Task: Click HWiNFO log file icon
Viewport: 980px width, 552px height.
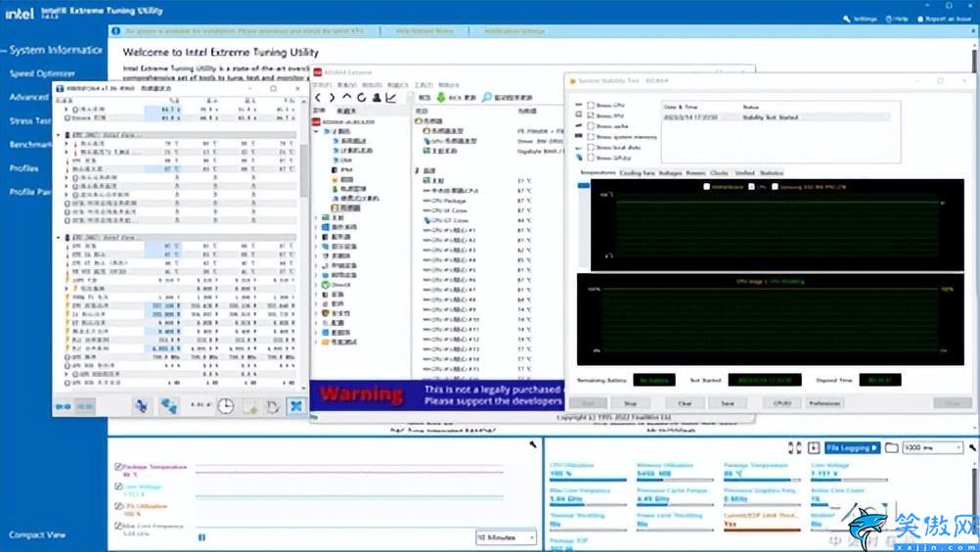Action: coord(250,407)
